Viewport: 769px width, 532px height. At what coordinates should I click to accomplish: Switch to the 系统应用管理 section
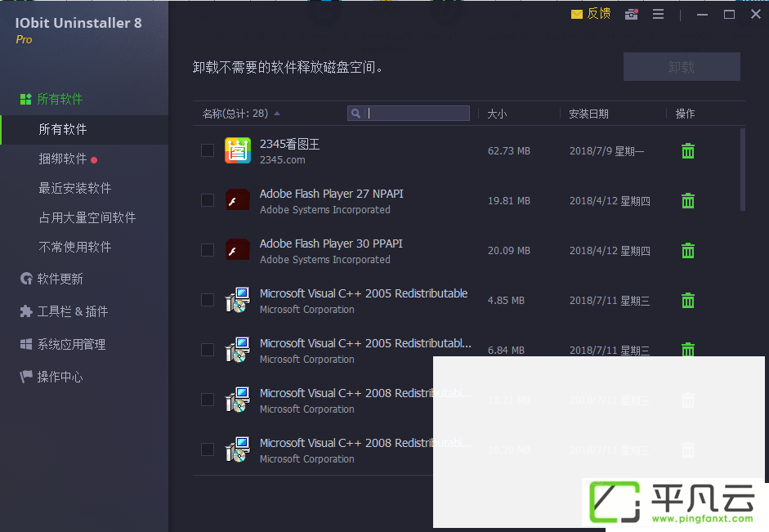(x=71, y=344)
